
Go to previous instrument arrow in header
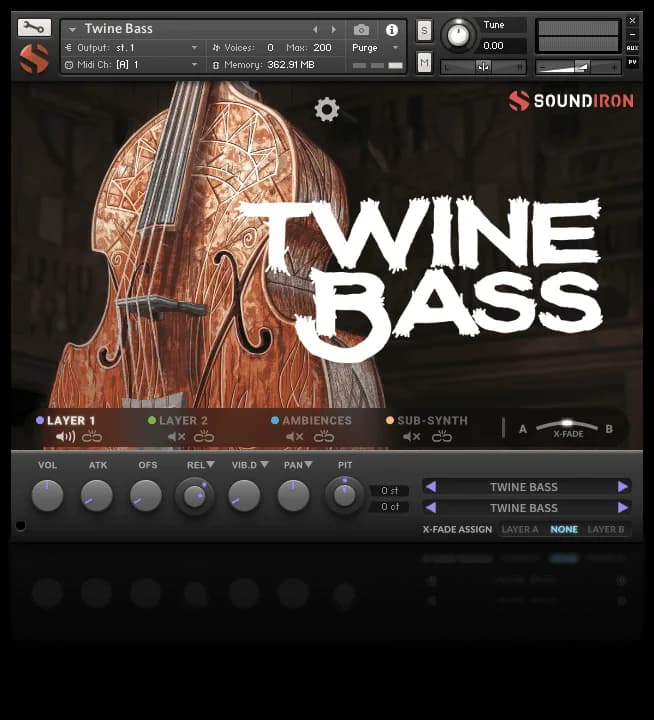(315, 29)
